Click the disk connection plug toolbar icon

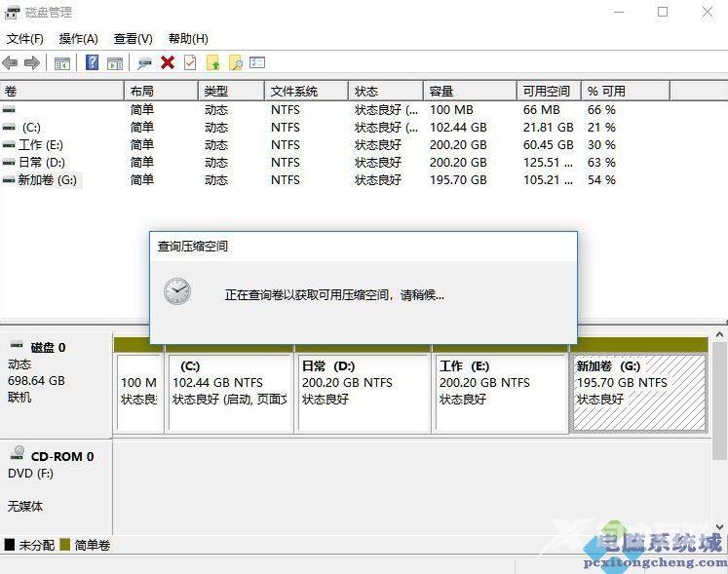tap(144, 63)
